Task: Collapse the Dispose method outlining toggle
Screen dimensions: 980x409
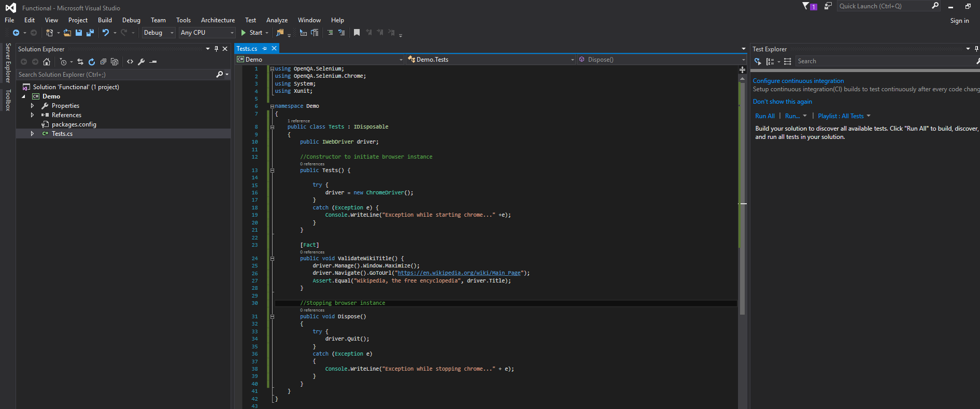Action: tap(272, 317)
